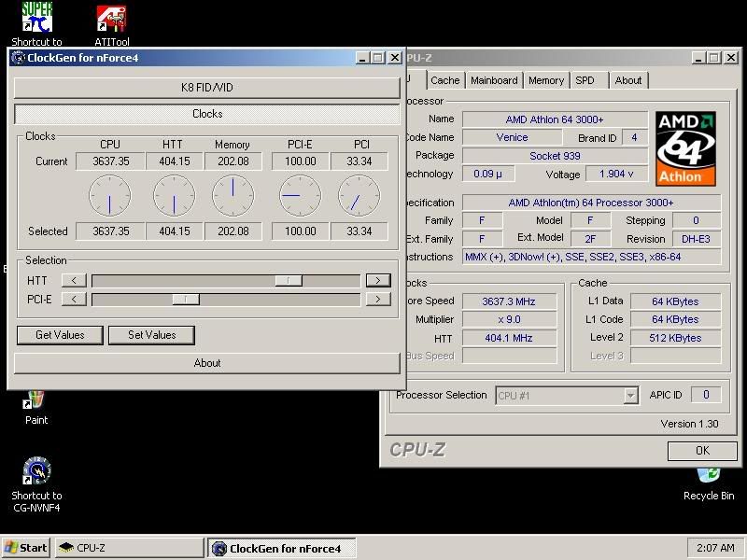Click the HTT clock dial in ClockGen
Viewport: 747px width, 560px height.
coord(174,196)
